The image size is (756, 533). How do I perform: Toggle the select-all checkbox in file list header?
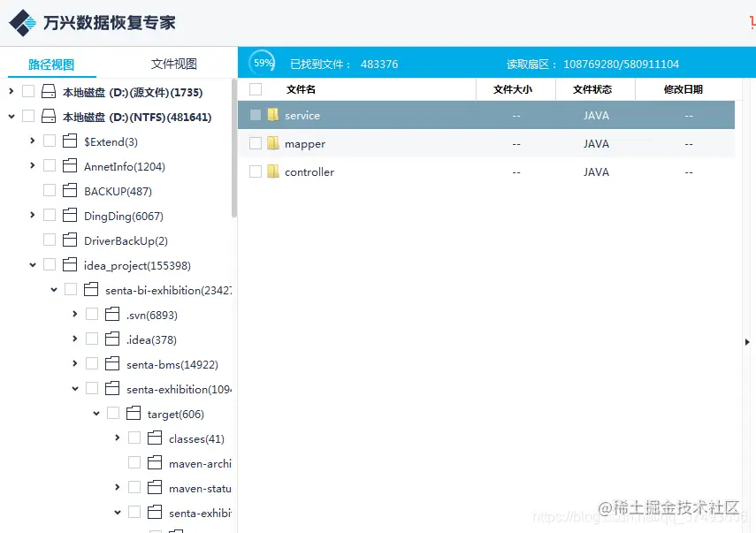[254, 89]
